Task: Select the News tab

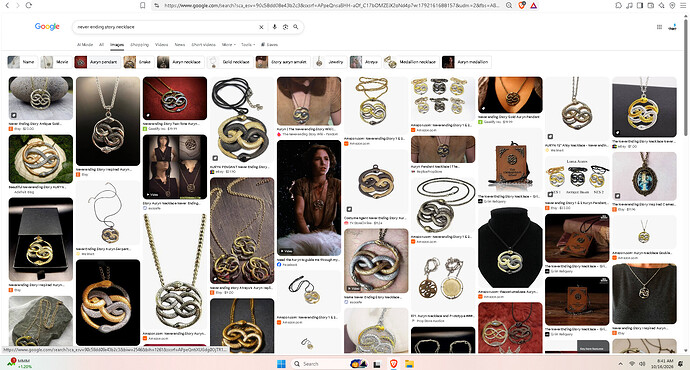Action: click(180, 44)
